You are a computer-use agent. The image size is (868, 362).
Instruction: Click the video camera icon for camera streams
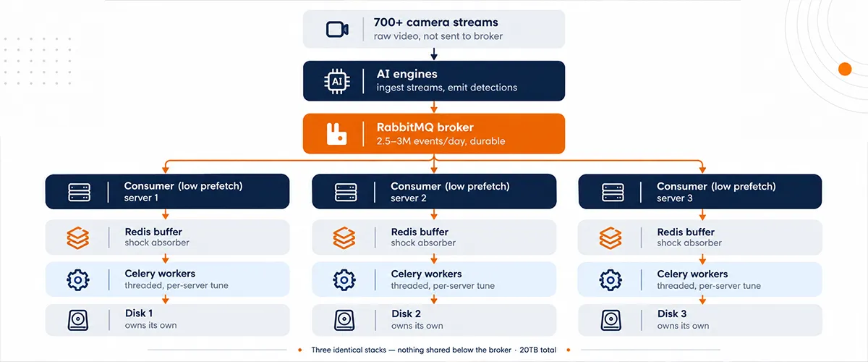[x=337, y=29]
